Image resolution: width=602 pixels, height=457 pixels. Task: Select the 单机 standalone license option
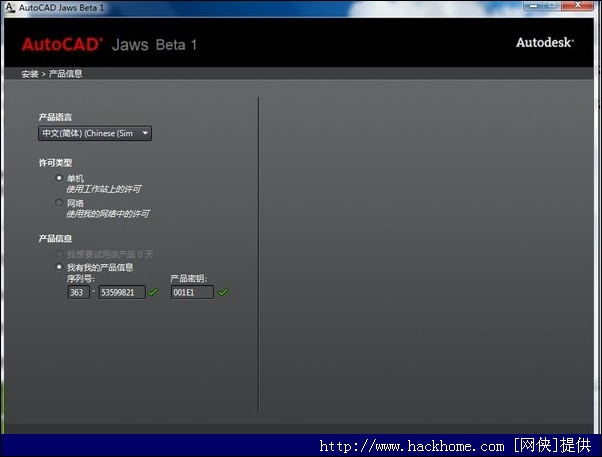tap(59, 178)
